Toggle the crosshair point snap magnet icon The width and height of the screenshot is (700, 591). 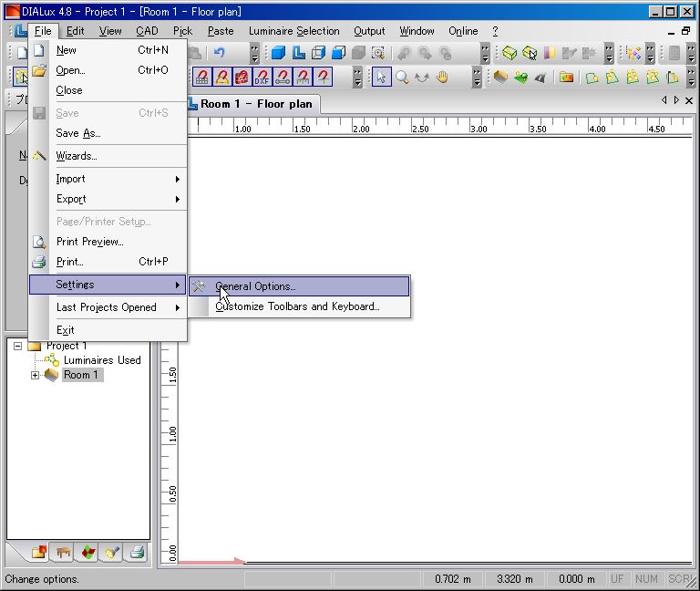[323, 77]
